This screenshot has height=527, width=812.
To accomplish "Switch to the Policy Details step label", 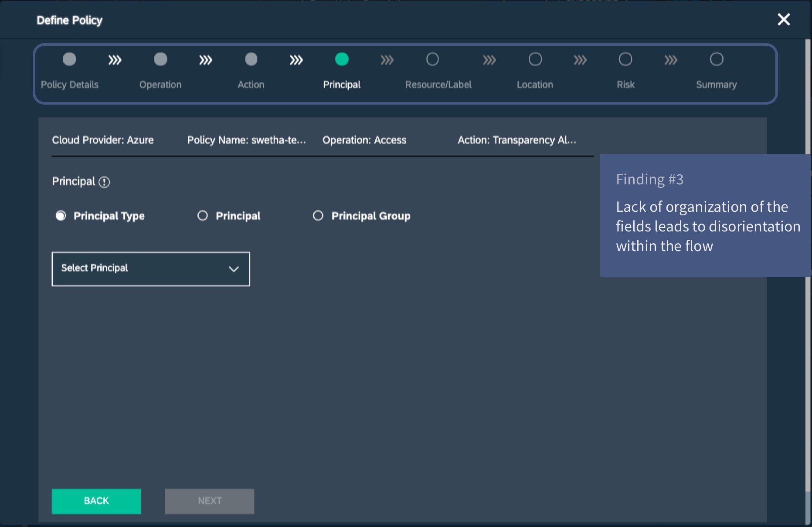I will (x=70, y=85).
